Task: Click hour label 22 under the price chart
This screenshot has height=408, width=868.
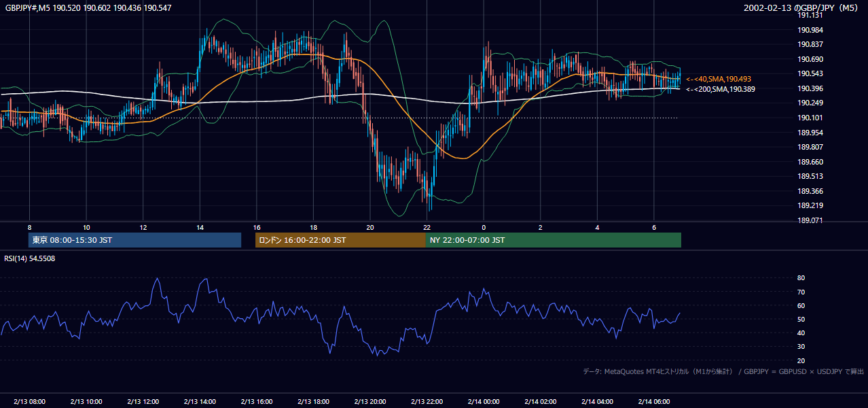Action: 427,227
